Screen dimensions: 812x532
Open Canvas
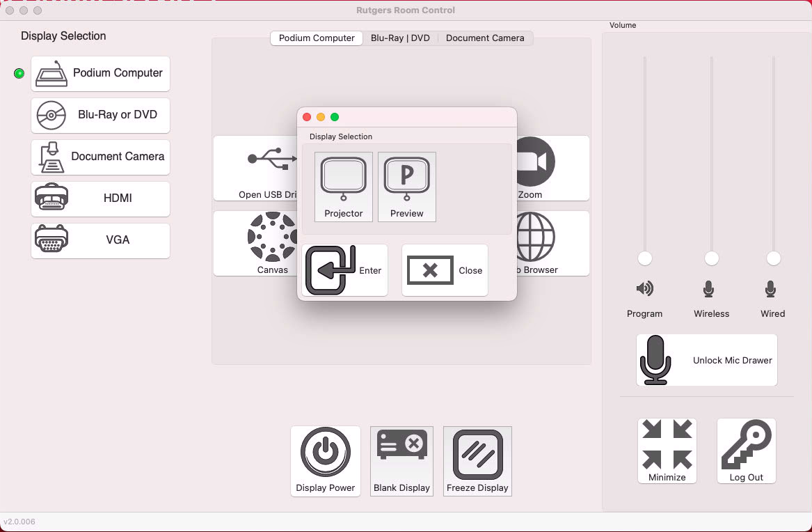pos(271,243)
